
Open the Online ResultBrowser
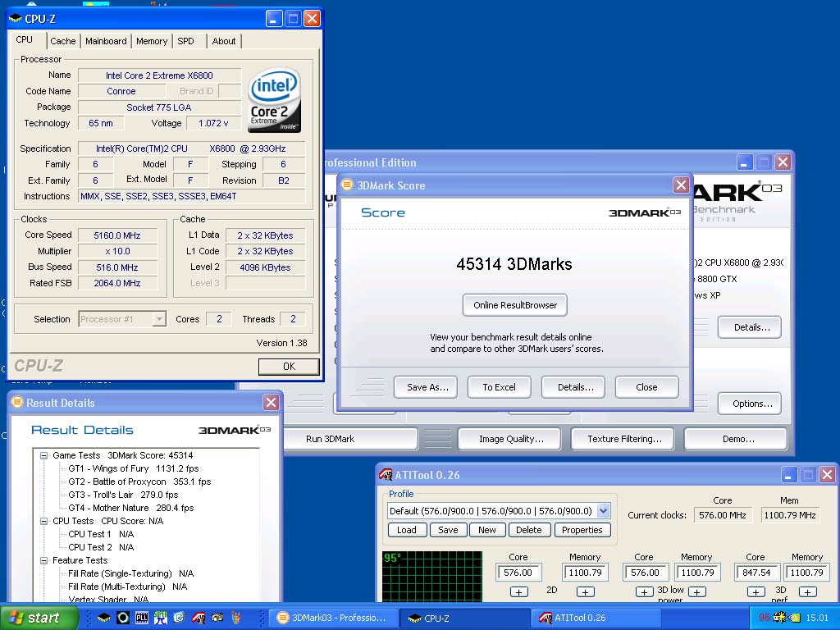(x=515, y=305)
